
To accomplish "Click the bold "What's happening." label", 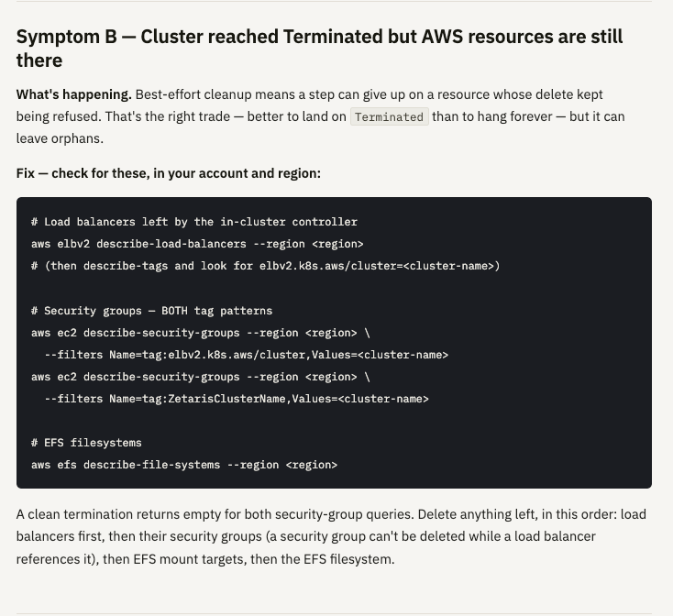I will tap(74, 94).
